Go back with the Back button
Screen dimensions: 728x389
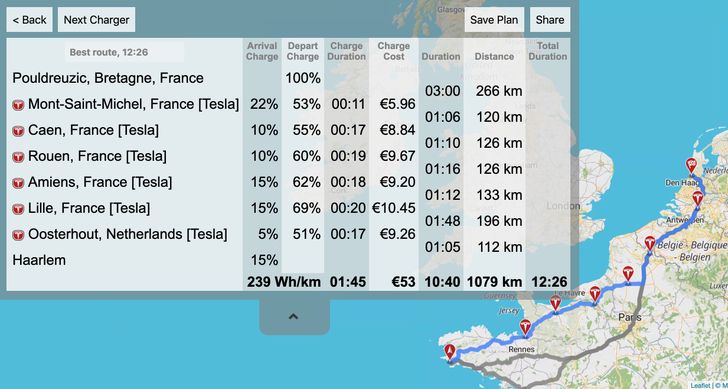tap(29, 19)
